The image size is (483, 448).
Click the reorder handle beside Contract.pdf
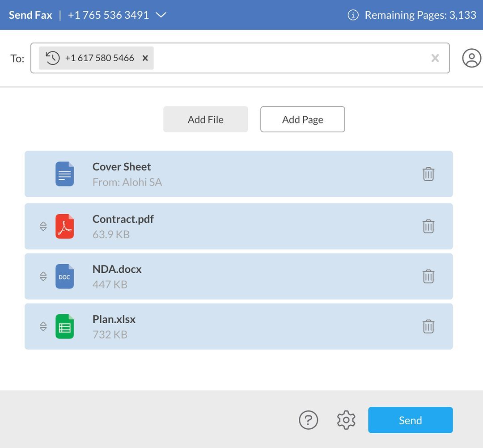click(x=43, y=226)
